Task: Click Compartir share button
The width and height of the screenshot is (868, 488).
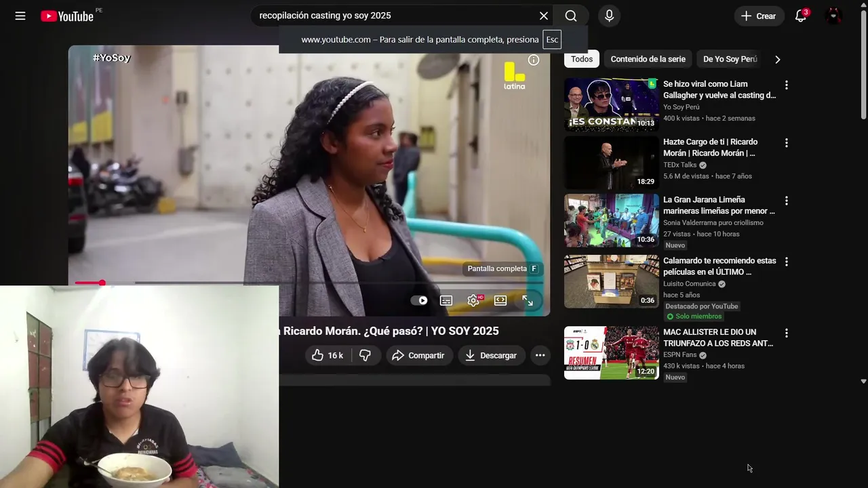Action: pyautogui.click(x=418, y=355)
